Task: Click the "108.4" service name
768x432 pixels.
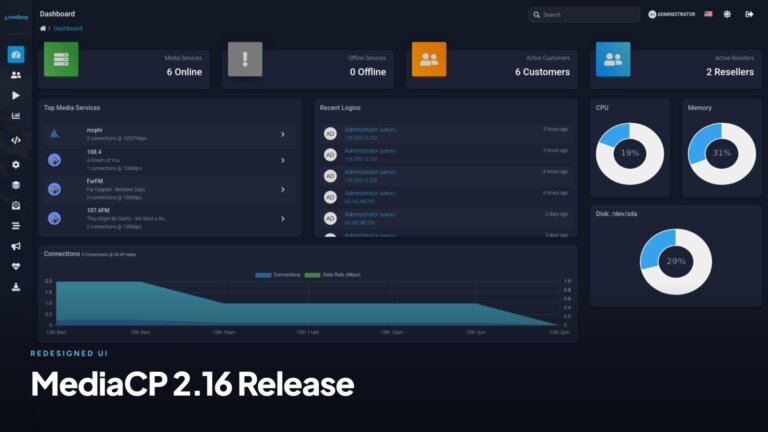Action: 94,152
